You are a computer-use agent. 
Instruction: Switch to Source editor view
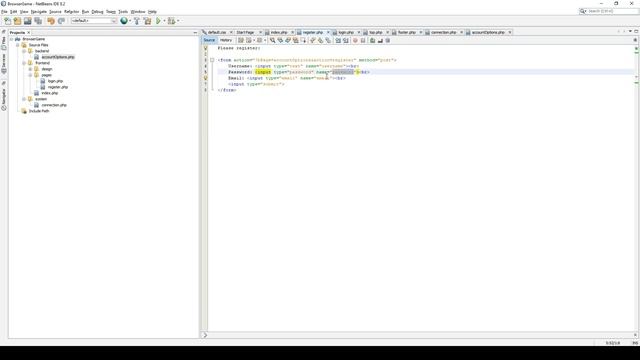(209, 40)
